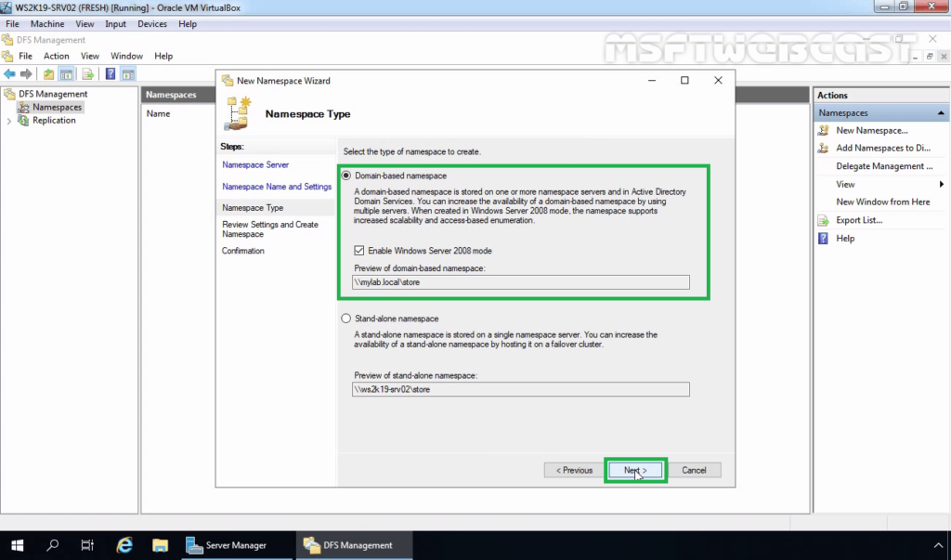Image resolution: width=951 pixels, height=560 pixels.
Task: Open VirtualBox File menu
Action: tap(12, 24)
